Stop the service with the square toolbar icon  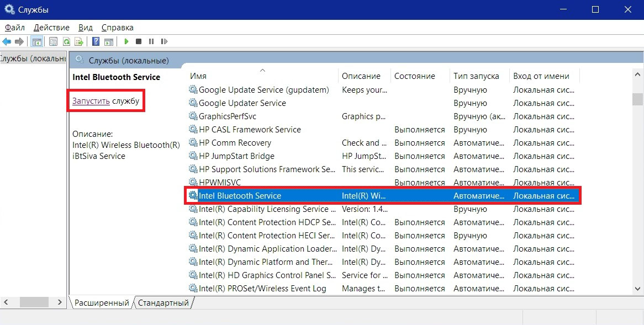click(139, 41)
